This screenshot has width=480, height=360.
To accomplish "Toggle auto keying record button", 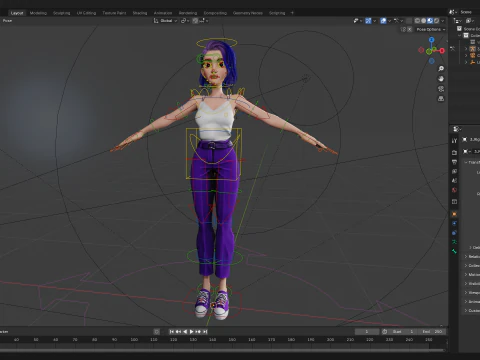I will pos(156,332).
